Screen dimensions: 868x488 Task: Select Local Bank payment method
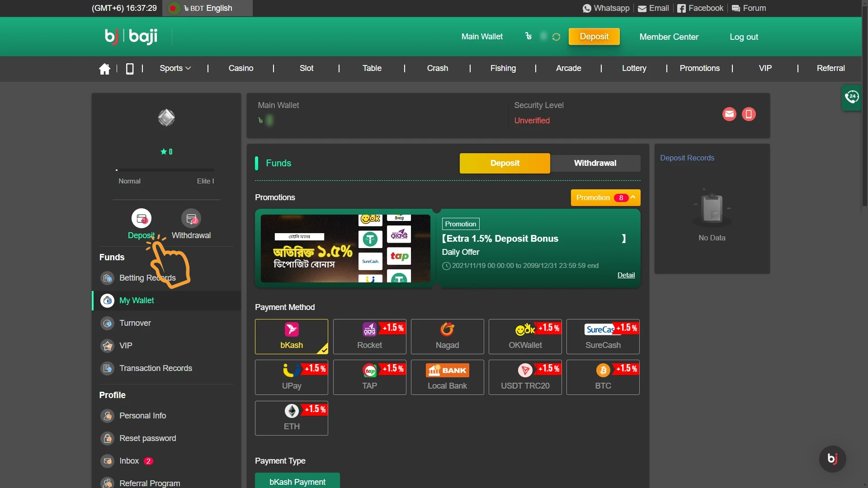pos(448,377)
